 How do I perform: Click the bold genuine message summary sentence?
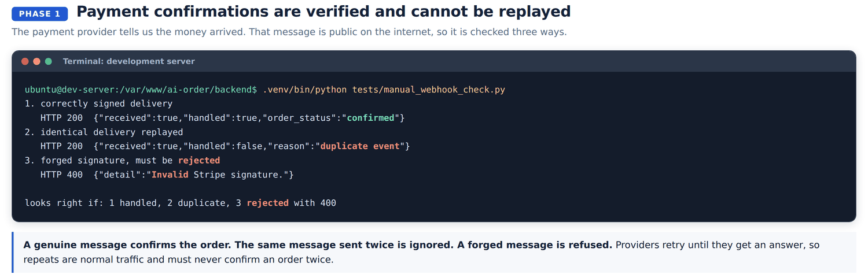318,245
